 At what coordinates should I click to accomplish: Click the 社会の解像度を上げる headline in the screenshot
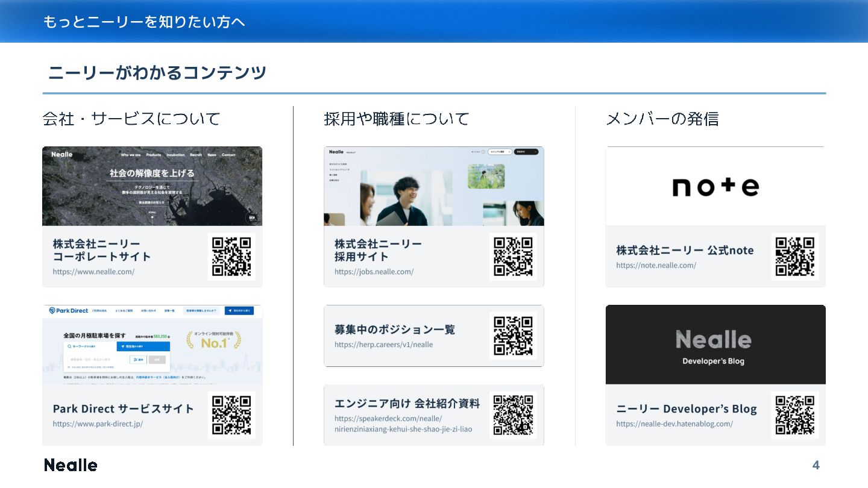[152, 174]
